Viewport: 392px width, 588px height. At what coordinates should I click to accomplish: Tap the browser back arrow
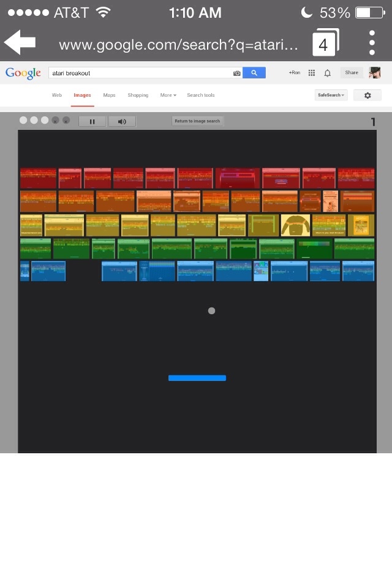click(x=20, y=43)
